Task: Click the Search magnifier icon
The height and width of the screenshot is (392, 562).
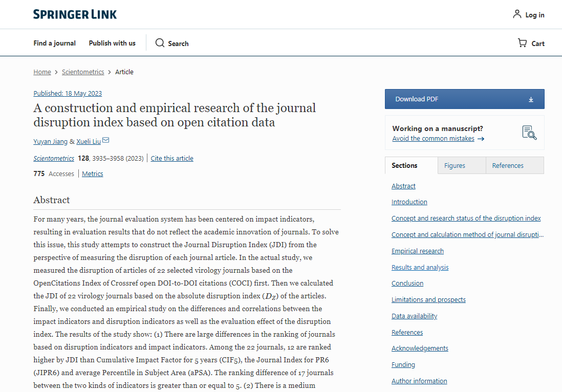Action: 160,43
